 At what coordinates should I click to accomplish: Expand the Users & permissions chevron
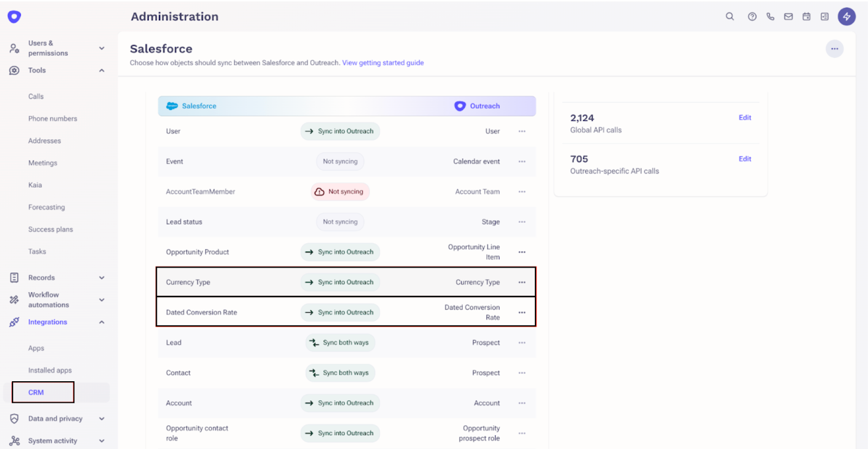pyautogui.click(x=101, y=48)
